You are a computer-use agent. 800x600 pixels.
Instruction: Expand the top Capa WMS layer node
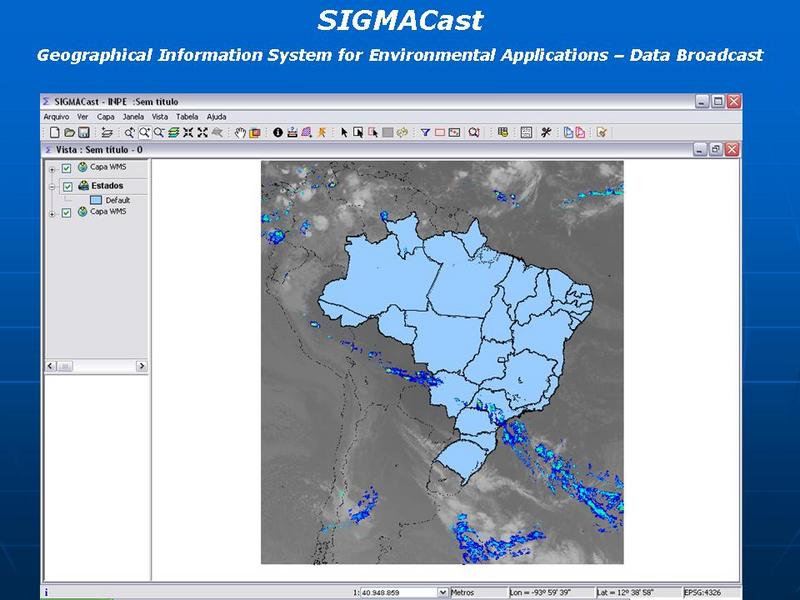52,169
